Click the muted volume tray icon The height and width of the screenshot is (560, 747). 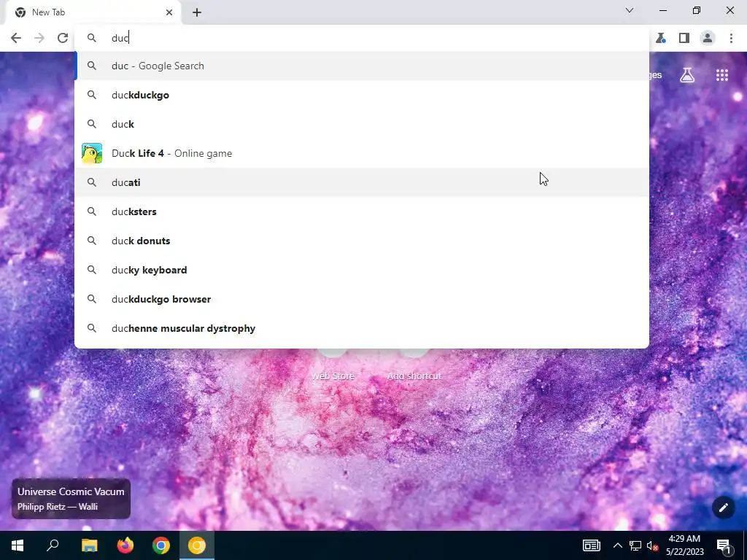coord(653,545)
